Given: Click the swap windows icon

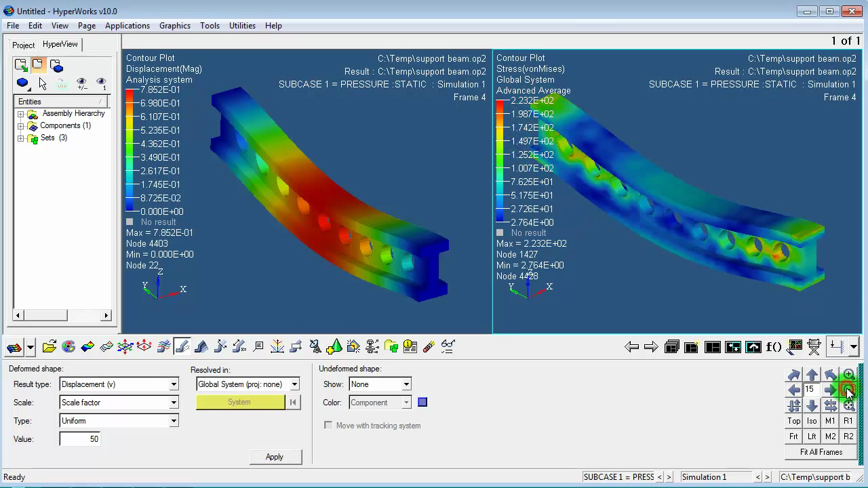Looking at the screenshot, I should coord(733,347).
